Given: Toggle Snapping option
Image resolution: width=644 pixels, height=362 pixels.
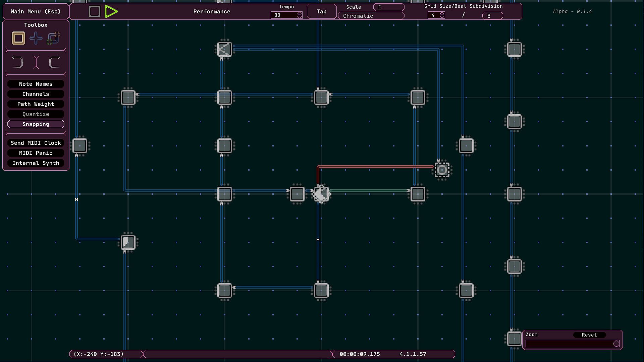Looking at the screenshot, I should (x=36, y=124).
